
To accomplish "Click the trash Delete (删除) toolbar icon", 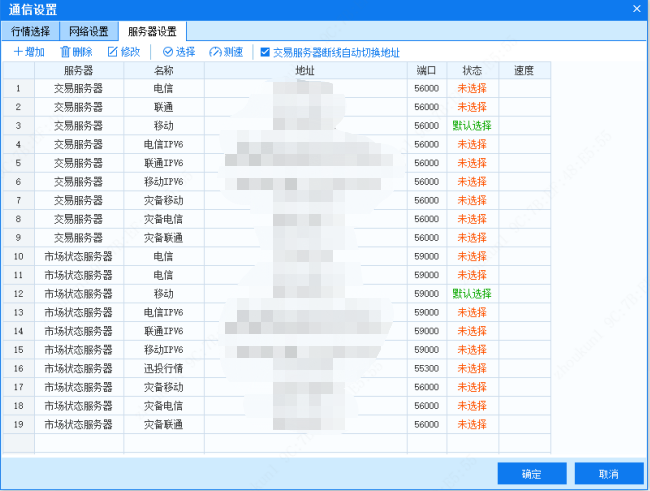I will 65,52.
